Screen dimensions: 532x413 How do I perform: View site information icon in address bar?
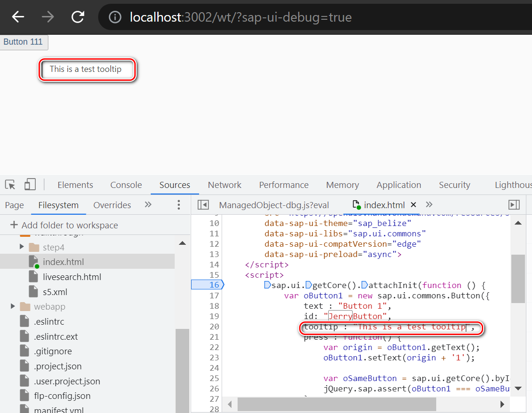pyautogui.click(x=115, y=17)
